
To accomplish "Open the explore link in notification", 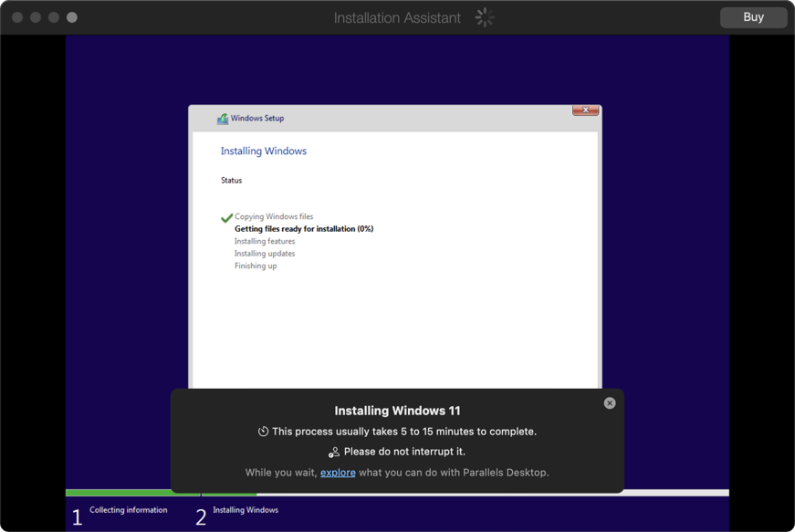I will pyautogui.click(x=338, y=472).
